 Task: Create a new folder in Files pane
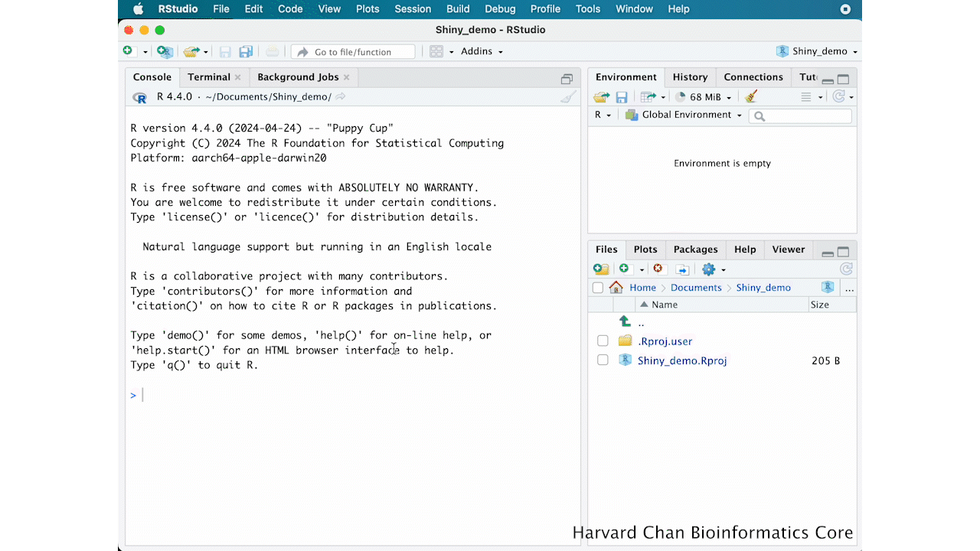(x=601, y=269)
